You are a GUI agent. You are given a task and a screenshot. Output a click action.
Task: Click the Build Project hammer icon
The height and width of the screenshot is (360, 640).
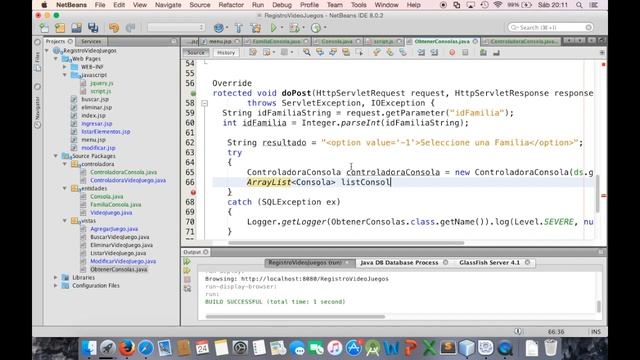coord(239,28)
